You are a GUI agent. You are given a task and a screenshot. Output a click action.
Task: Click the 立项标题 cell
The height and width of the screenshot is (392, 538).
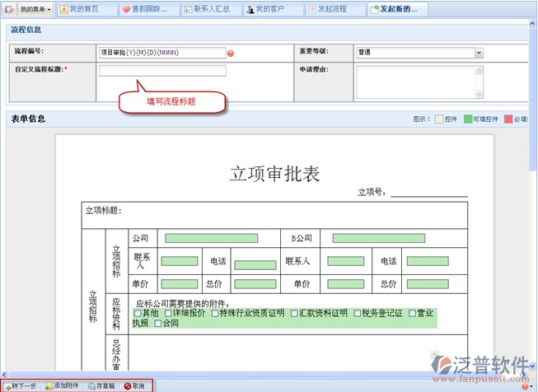[274, 216]
